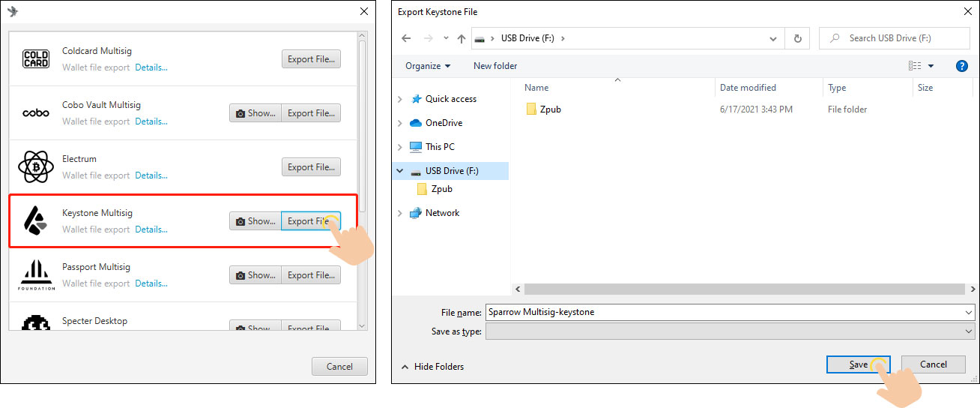This screenshot has width=980, height=408.
Task: Open Details link for Keystone Multisig
Action: [151, 229]
